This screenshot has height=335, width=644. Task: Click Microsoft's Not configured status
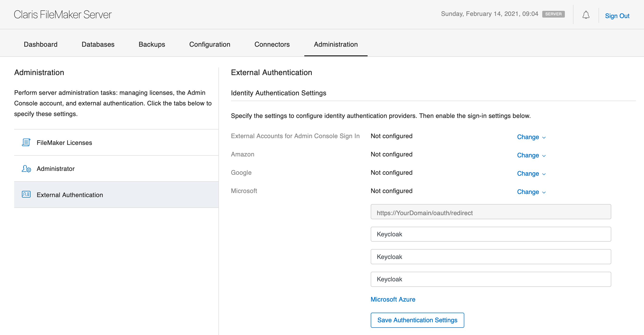[391, 191]
